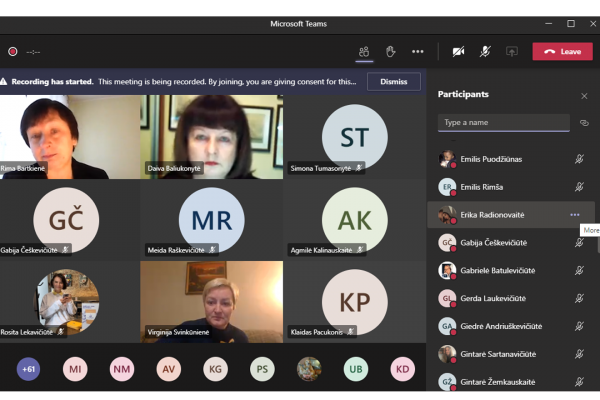Click the UB participant avatar
Viewport: 600px width, 400px height.
(x=355, y=369)
